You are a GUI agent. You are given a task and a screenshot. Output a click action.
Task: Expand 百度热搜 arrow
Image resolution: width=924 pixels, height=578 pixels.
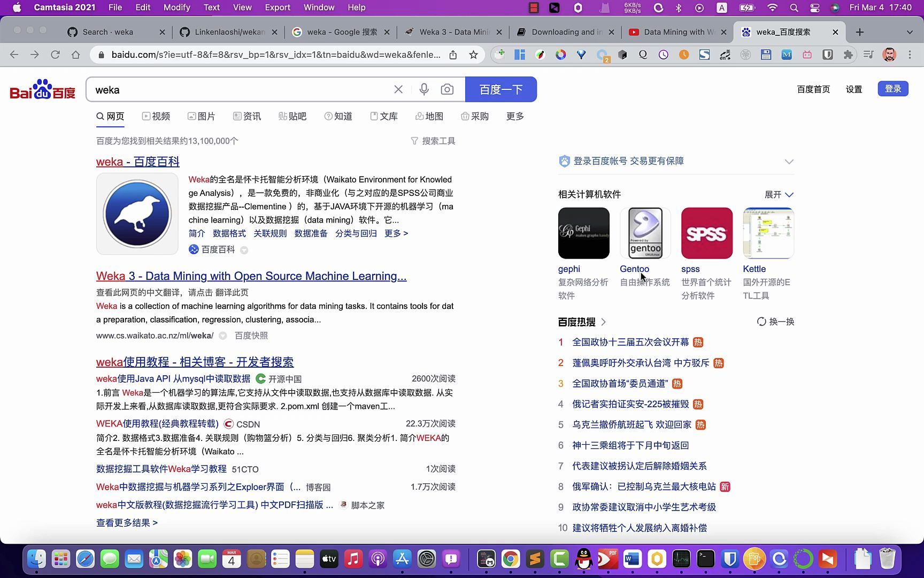[604, 322]
